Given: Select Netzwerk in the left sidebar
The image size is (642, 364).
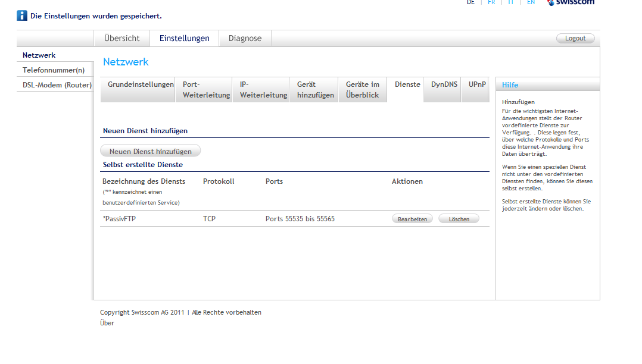Looking at the screenshot, I should [39, 55].
